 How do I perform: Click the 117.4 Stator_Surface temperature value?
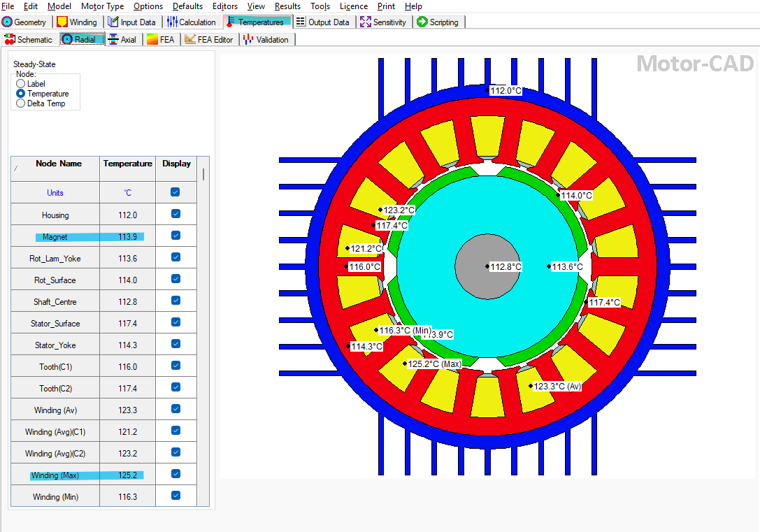pyautogui.click(x=127, y=324)
